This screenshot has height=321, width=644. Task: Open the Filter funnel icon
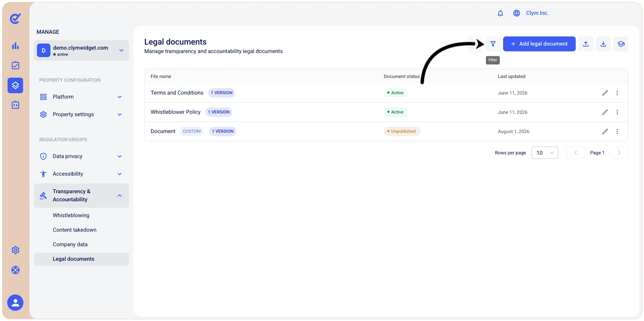click(x=492, y=44)
